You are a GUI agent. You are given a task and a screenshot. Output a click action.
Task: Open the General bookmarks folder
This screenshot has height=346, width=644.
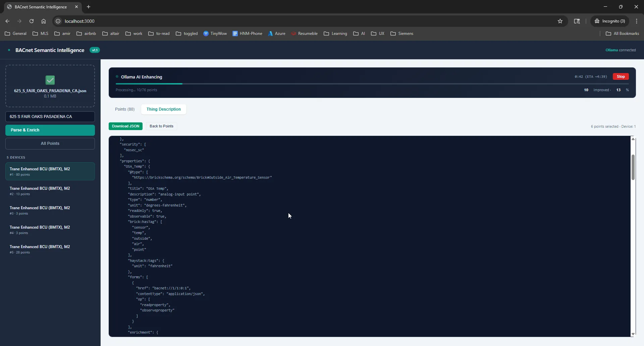[x=15, y=34]
